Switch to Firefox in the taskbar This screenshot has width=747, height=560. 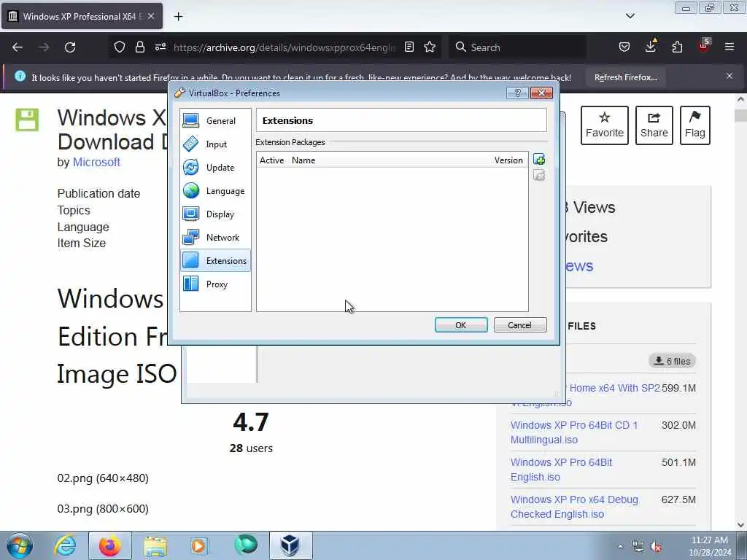(x=109, y=545)
